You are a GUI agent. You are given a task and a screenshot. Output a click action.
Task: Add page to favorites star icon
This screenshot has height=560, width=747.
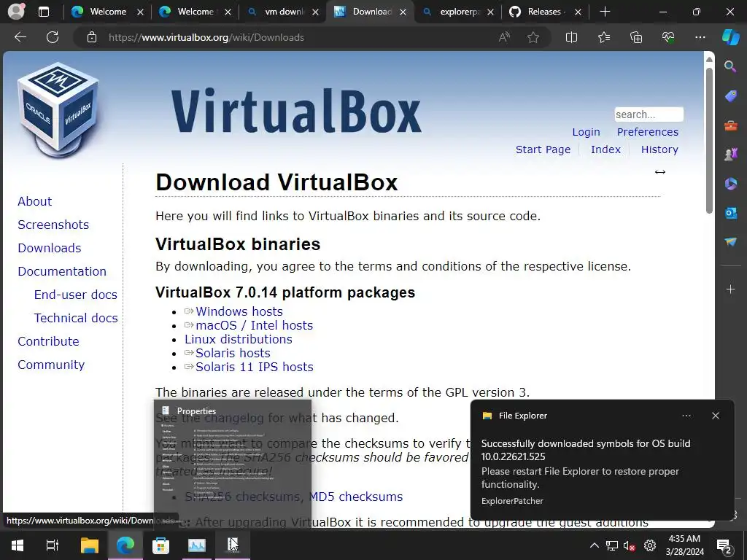(533, 37)
